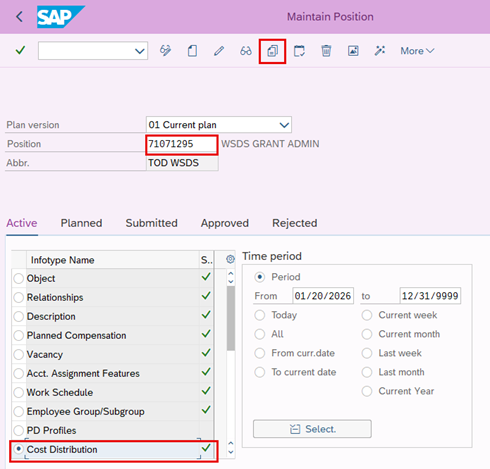Click scroll down arrow at list bottom
The width and height of the screenshot is (490, 469).
[x=231, y=452]
